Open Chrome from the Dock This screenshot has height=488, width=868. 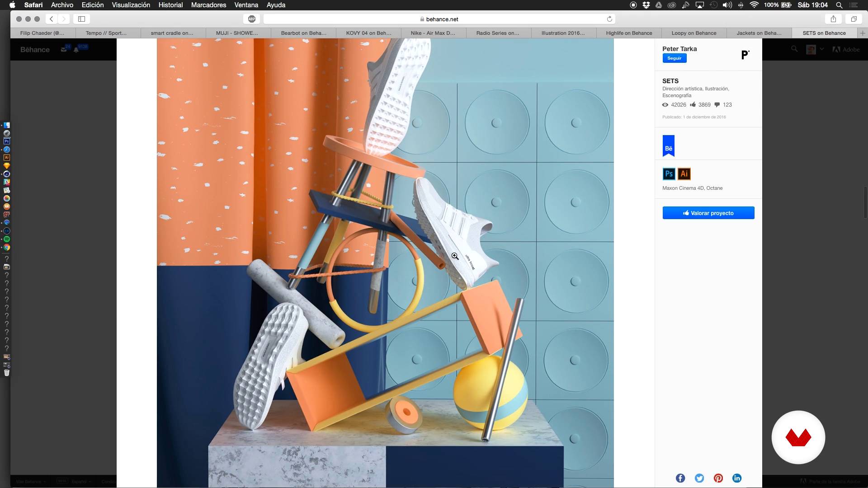tap(7, 248)
